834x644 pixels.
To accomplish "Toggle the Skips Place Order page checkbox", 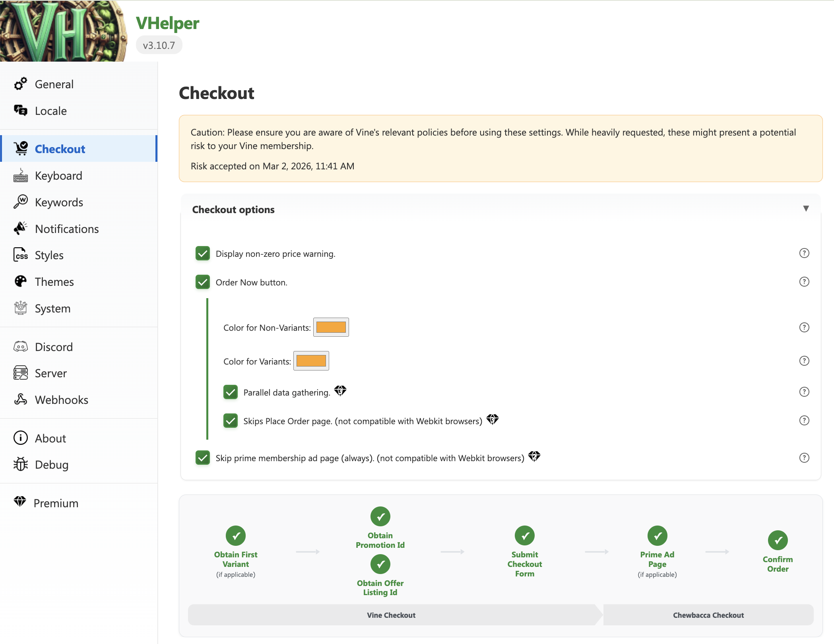I will point(231,421).
